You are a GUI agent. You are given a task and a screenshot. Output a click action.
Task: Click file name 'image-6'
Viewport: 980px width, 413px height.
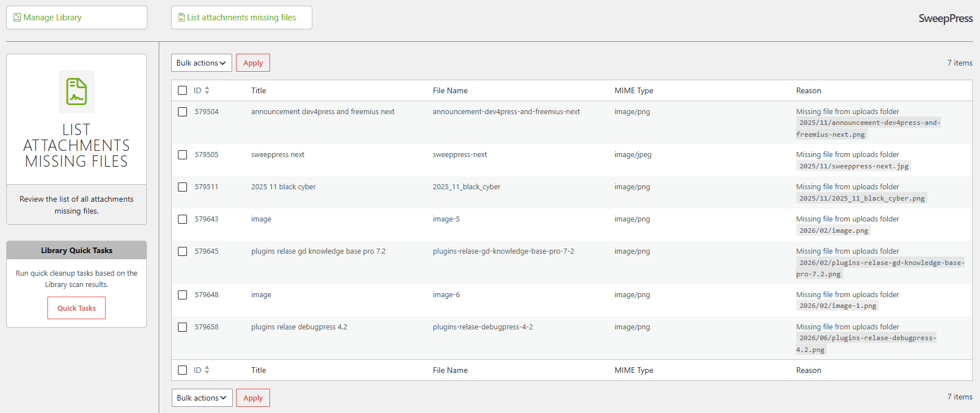click(446, 295)
